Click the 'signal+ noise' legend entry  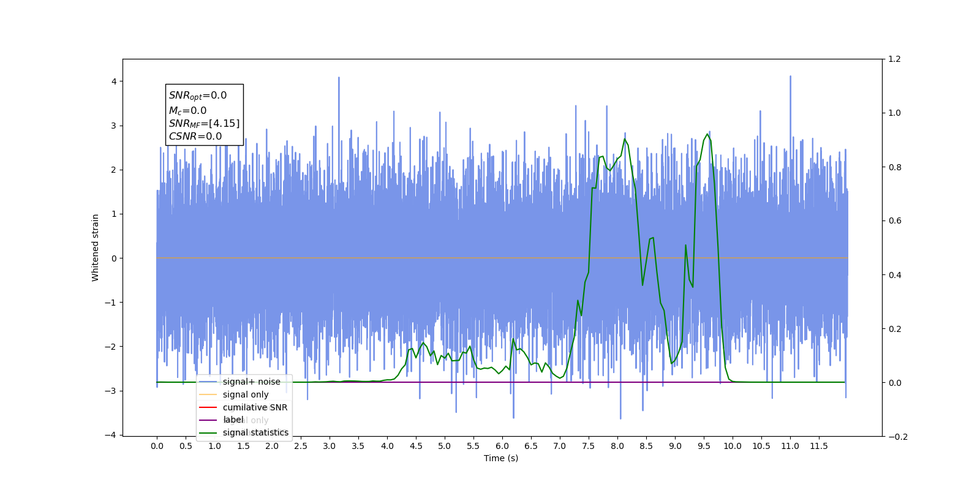click(251, 382)
